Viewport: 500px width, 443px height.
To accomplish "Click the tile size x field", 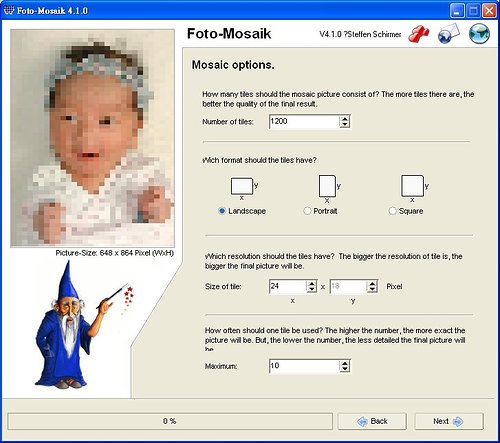I will pyautogui.click(x=288, y=286).
